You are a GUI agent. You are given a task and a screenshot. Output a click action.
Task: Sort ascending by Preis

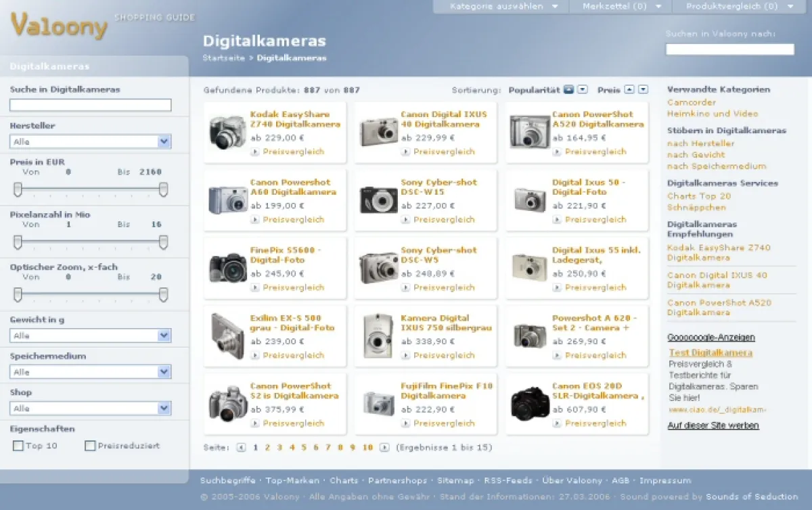(x=629, y=89)
